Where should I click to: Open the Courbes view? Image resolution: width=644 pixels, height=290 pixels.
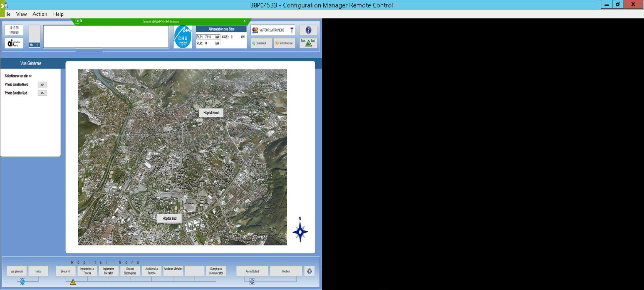(286, 271)
